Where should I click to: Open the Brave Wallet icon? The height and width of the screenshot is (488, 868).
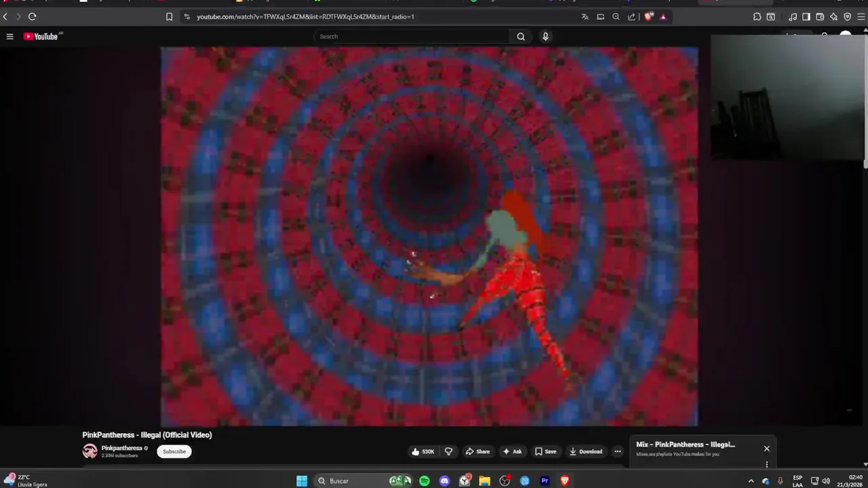(x=820, y=16)
